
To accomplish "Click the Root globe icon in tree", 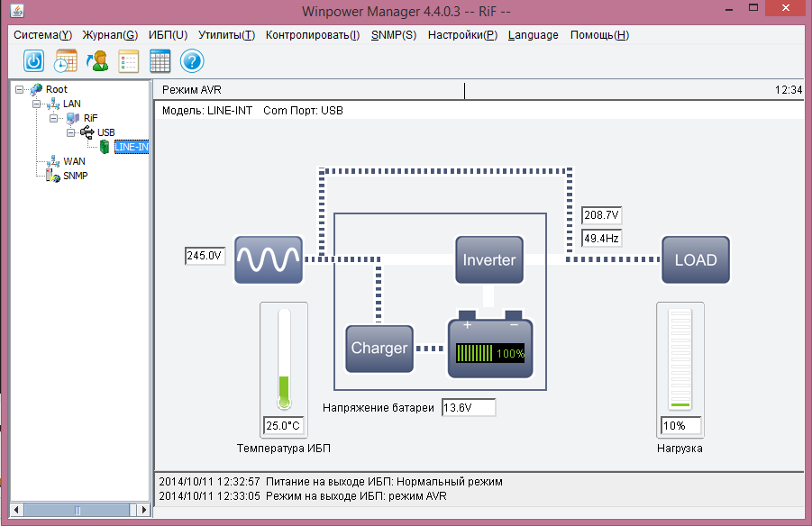I will pyautogui.click(x=36, y=89).
